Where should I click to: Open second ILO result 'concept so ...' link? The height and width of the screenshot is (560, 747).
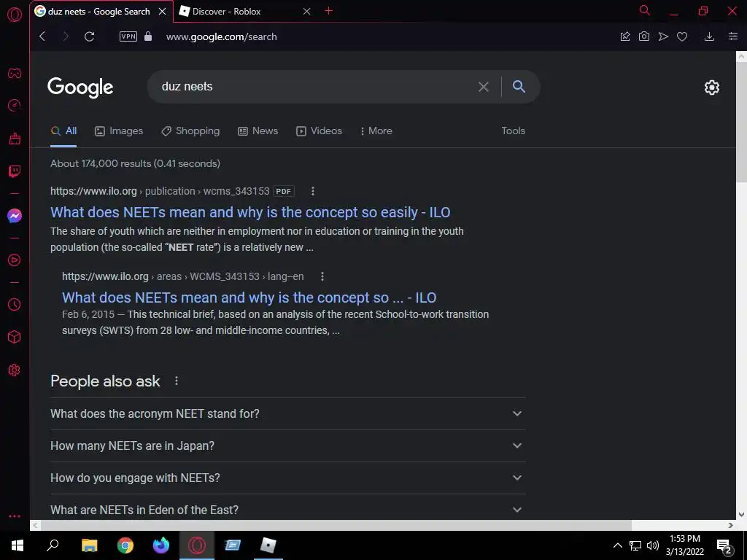point(249,297)
